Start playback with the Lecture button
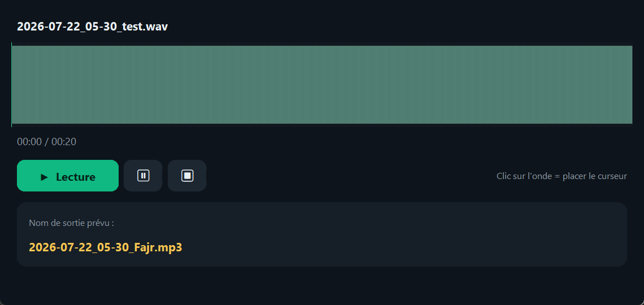644x305 pixels. point(68,176)
